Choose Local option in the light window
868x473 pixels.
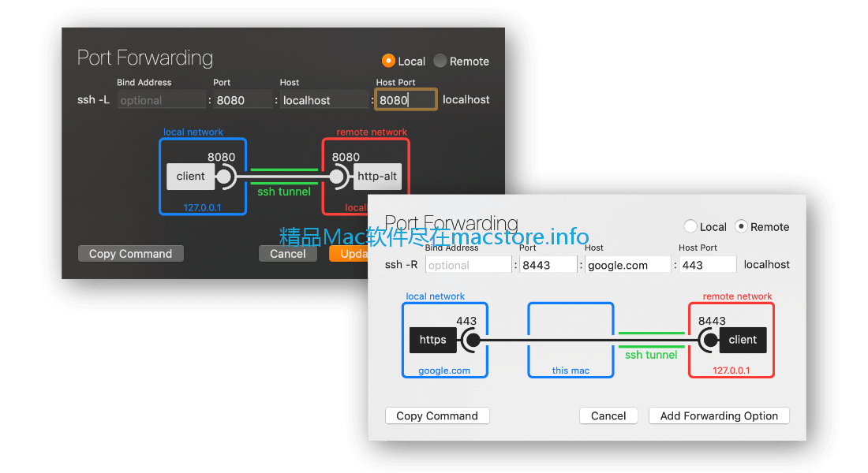(x=690, y=226)
